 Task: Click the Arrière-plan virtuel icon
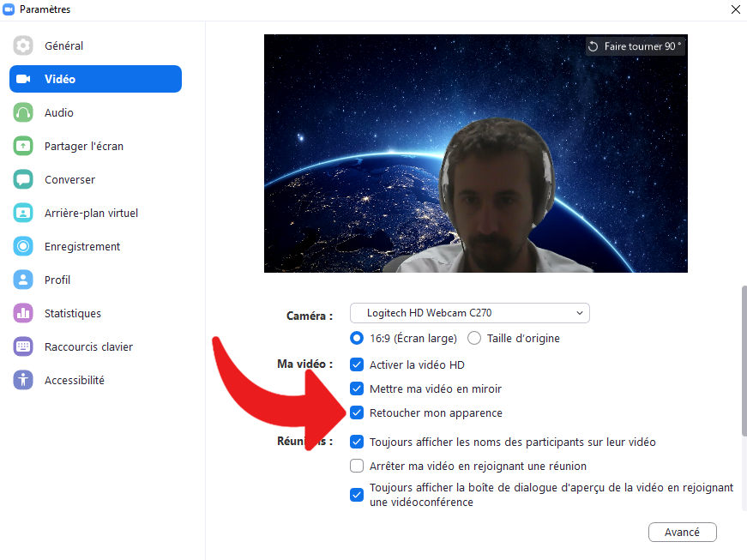pyautogui.click(x=23, y=213)
